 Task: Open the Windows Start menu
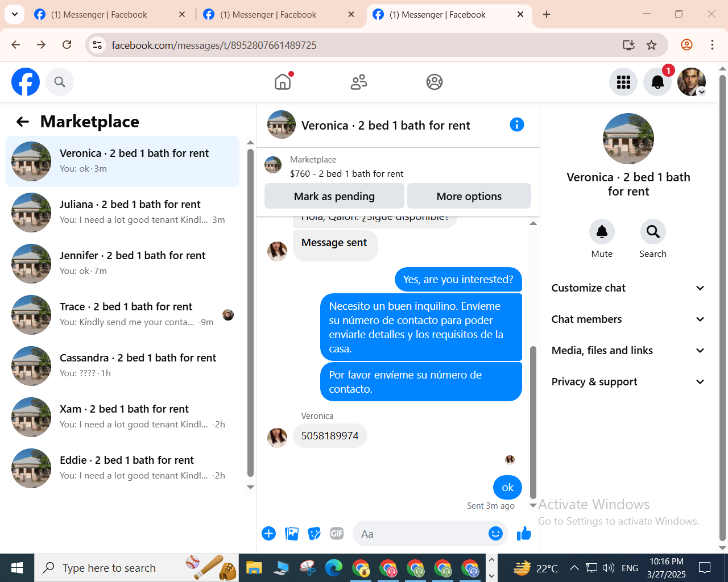coord(17,568)
